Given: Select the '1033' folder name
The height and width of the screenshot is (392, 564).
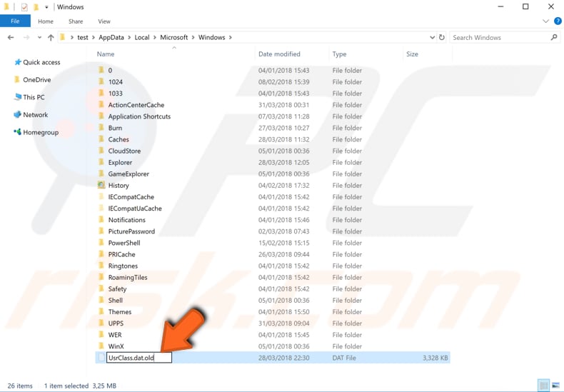Looking at the screenshot, I should pos(116,94).
